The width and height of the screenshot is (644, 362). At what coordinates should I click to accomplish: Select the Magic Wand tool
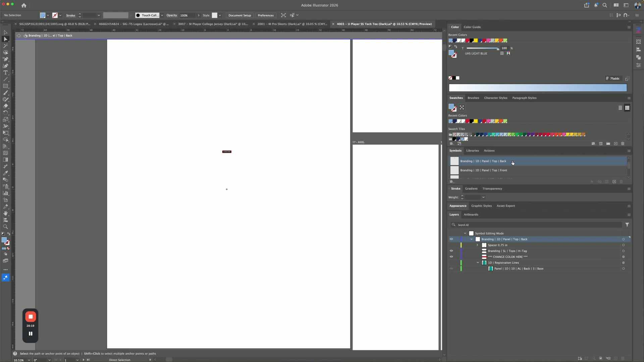[5, 46]
